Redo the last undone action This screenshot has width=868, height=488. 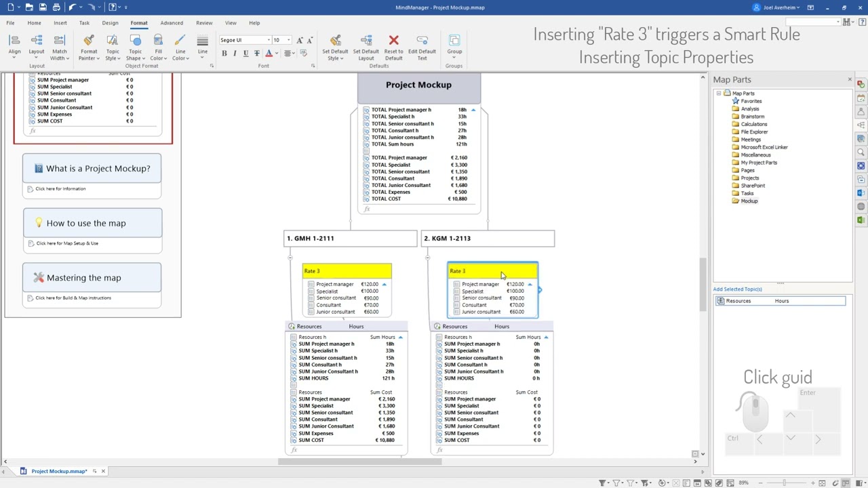[93, 7]
